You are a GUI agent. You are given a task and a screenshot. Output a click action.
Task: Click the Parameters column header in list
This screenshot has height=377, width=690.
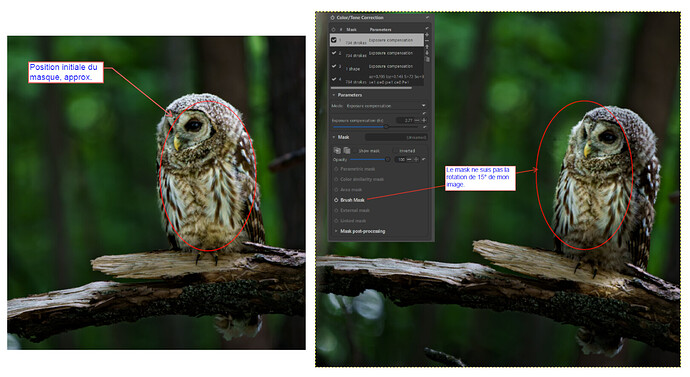click(x=380, y=29)
